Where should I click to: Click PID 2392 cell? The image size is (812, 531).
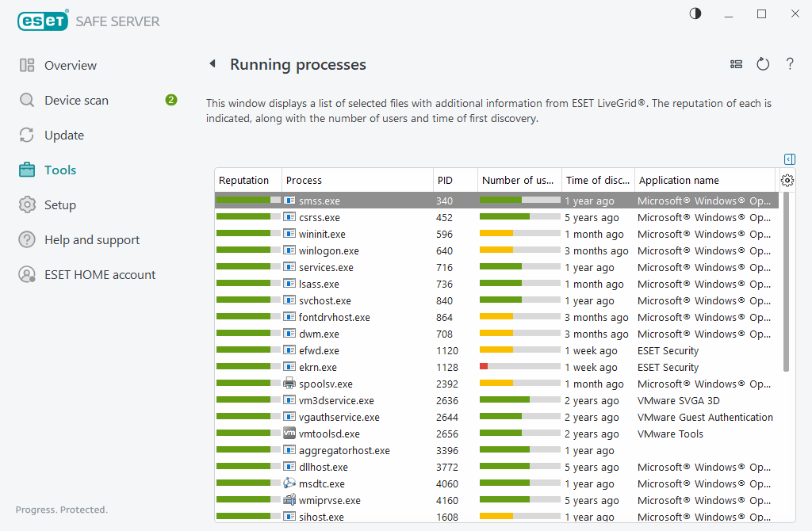click(x=447, y=384)
